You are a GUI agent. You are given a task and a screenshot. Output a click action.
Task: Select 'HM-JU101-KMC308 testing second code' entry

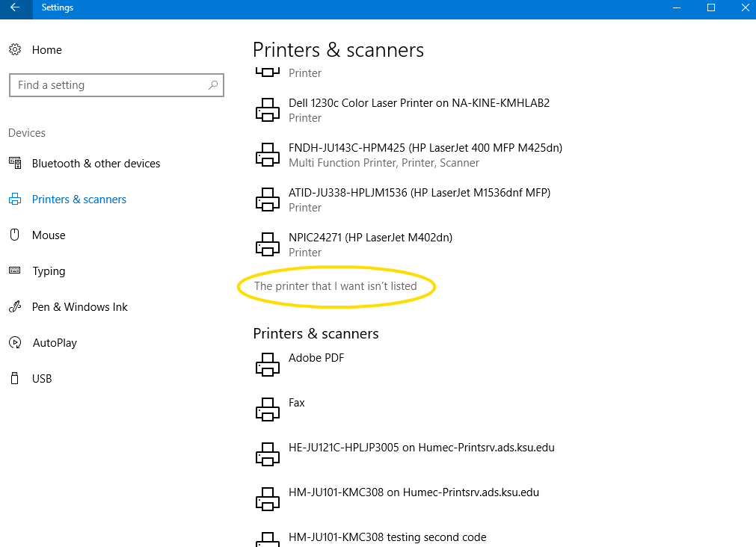click(x=387, y=537)
